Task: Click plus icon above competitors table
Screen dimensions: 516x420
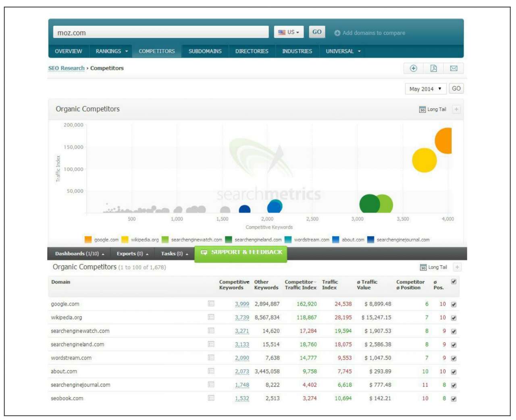Action: 457,267
